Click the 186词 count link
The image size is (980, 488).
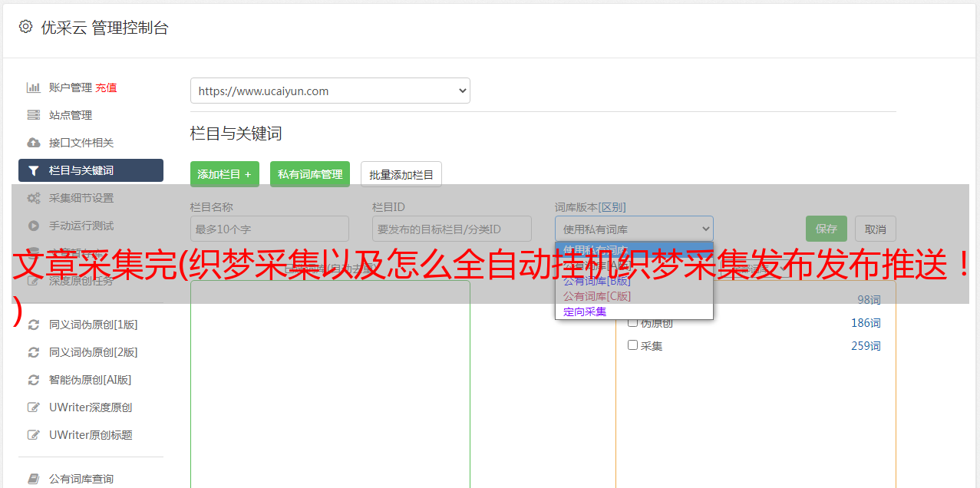pos(866,323)
